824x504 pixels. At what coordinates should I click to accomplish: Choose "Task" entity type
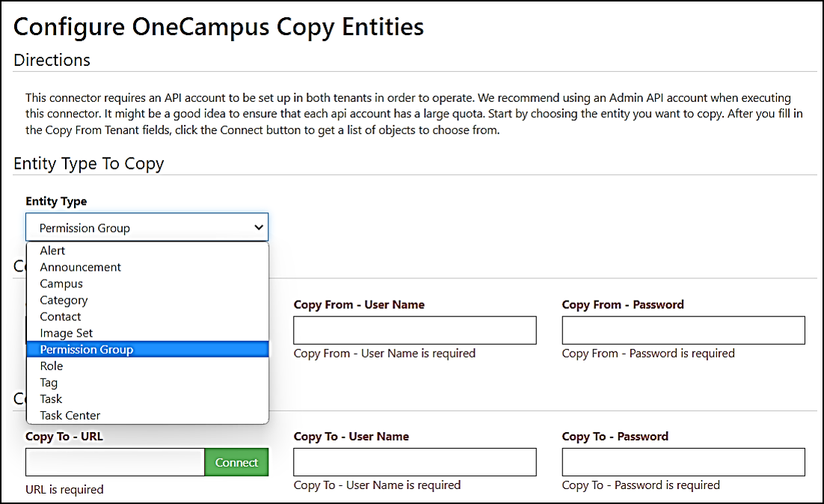coord(51,399)
